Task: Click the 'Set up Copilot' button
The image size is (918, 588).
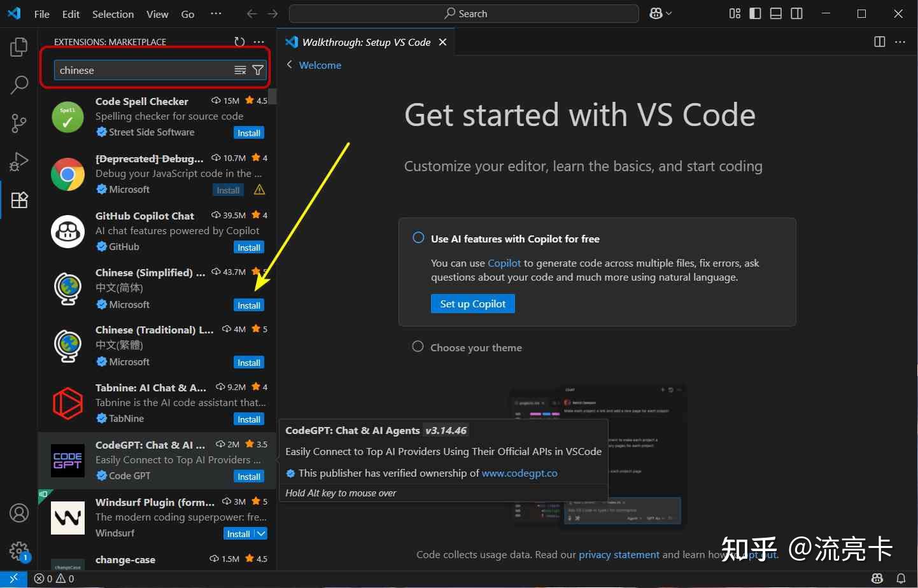Action: 473,304
